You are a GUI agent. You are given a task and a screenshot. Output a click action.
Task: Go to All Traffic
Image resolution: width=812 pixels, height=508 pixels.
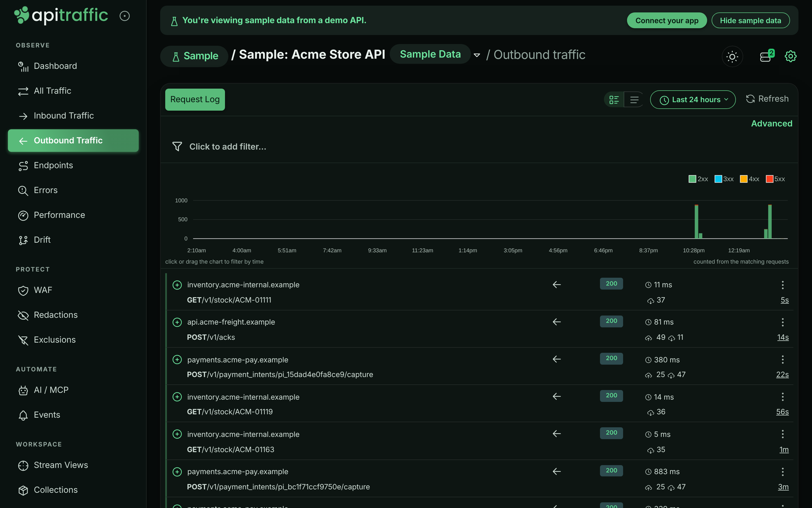pos(73,91)
